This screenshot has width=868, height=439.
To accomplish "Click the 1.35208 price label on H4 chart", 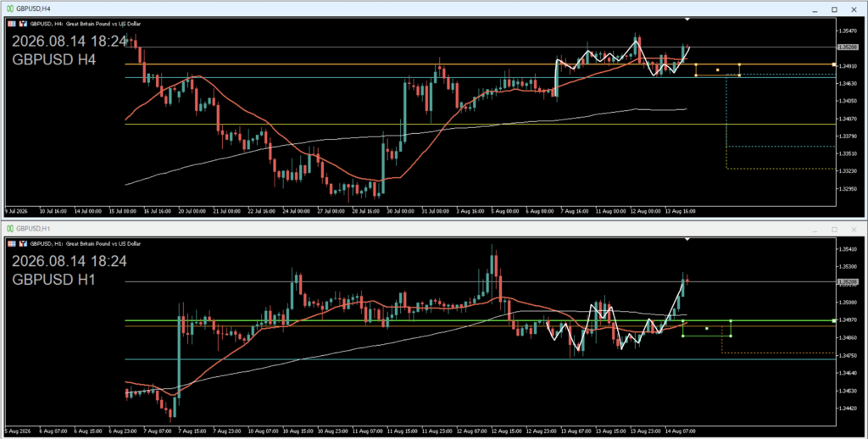I will [849, 47].
